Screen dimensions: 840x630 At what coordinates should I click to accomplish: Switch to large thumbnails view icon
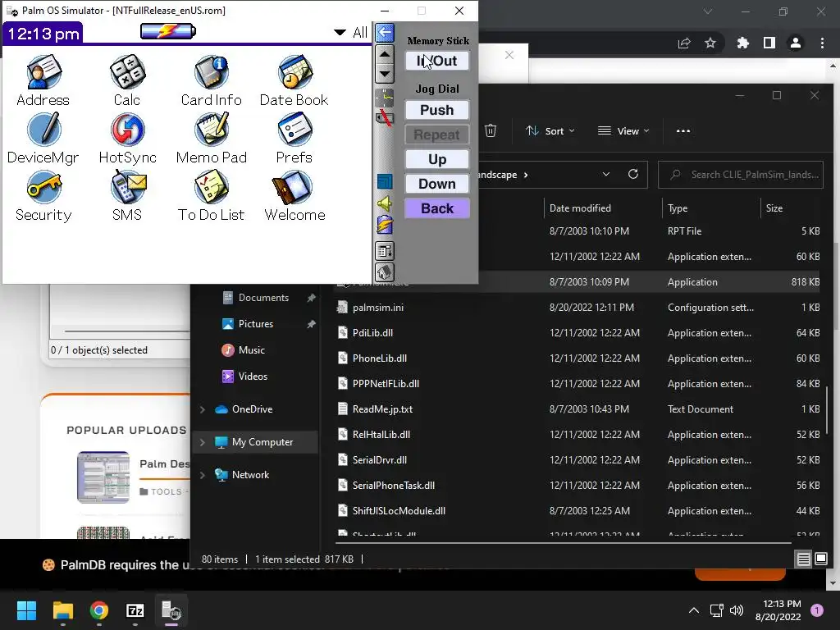[x=820, y=559]
